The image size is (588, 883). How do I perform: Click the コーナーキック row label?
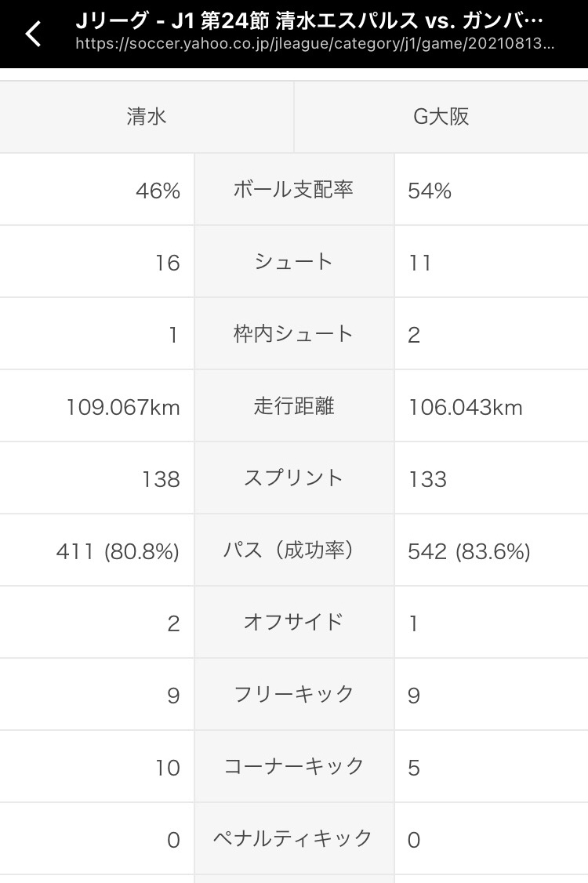(x=294, y=767)
